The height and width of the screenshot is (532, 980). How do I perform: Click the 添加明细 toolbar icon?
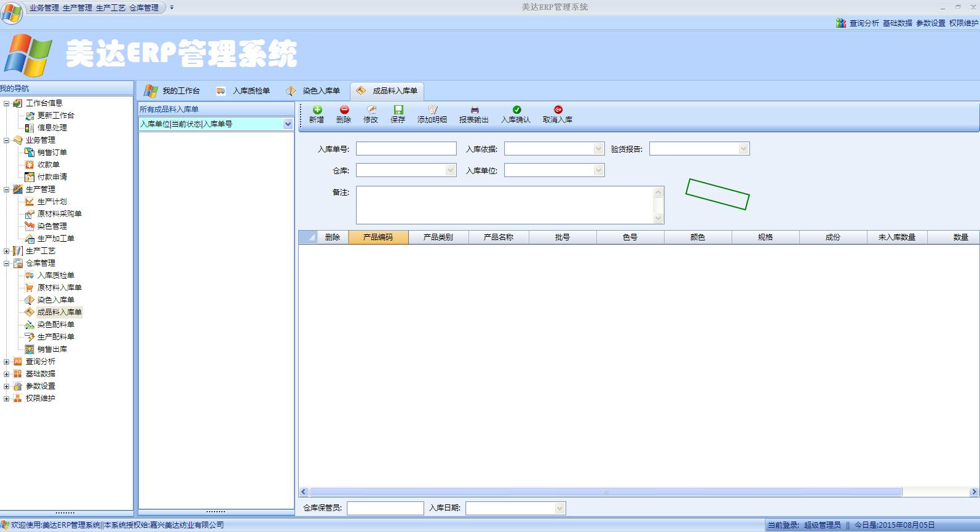pos(432,110)
